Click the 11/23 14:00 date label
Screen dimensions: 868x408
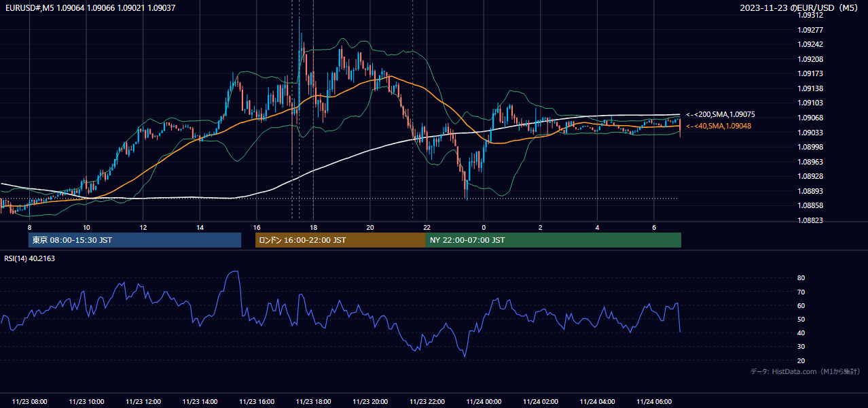coord(200,402)
